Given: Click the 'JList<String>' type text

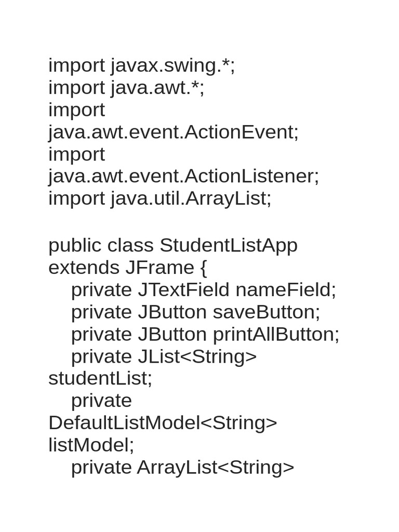Looking at the screenshot, I should click(197, 356).
